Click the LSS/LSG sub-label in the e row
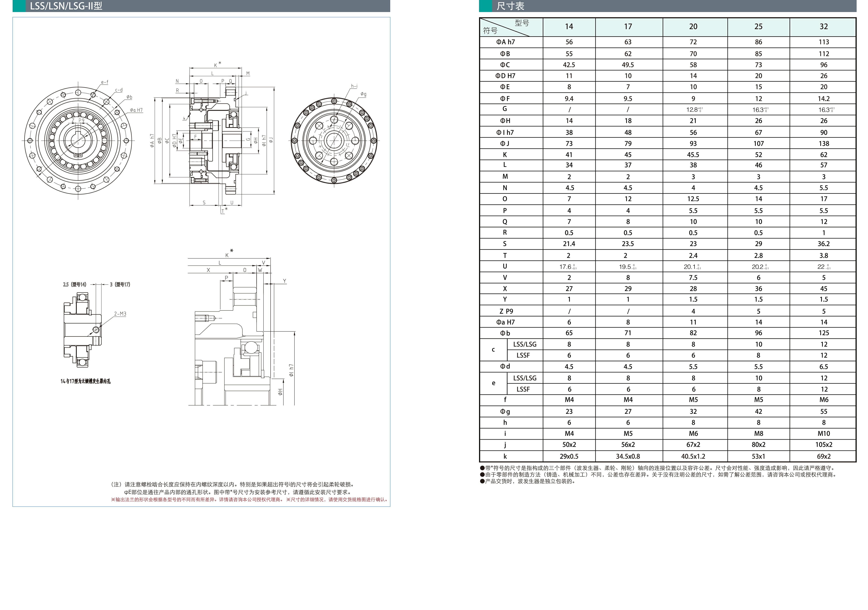This screenshot has width=868, height=610. point(525,378)
